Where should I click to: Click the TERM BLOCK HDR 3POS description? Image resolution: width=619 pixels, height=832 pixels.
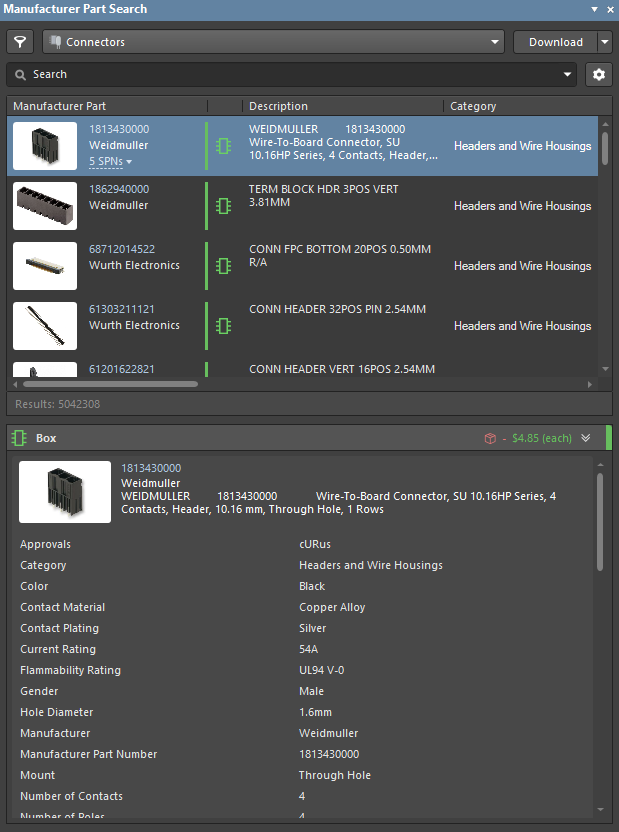point(324,196)
